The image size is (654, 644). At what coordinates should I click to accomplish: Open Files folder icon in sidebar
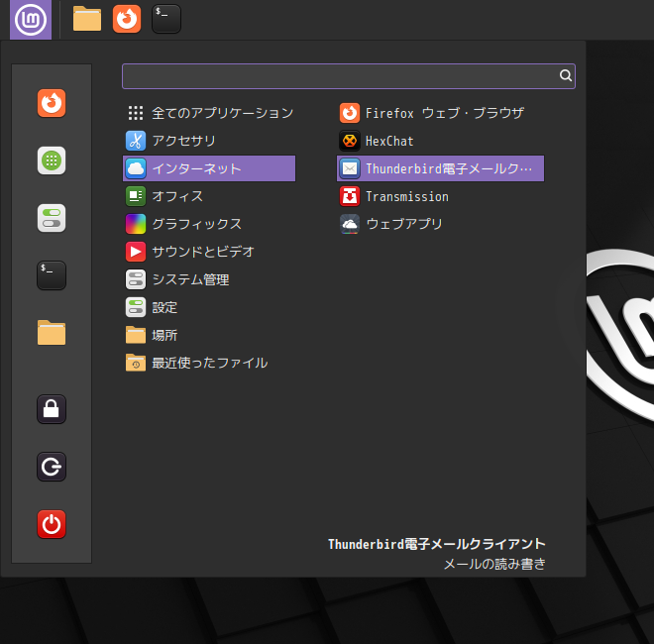click(52, 333)
